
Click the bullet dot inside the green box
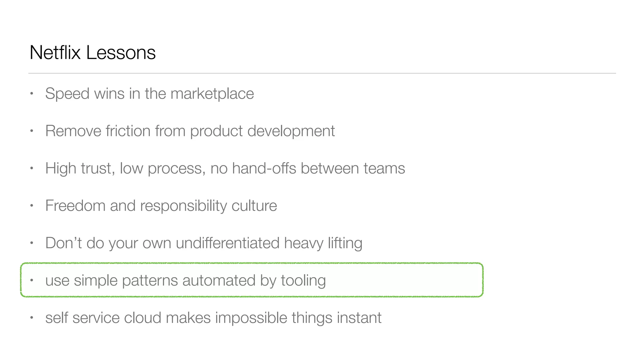(31, 280)
